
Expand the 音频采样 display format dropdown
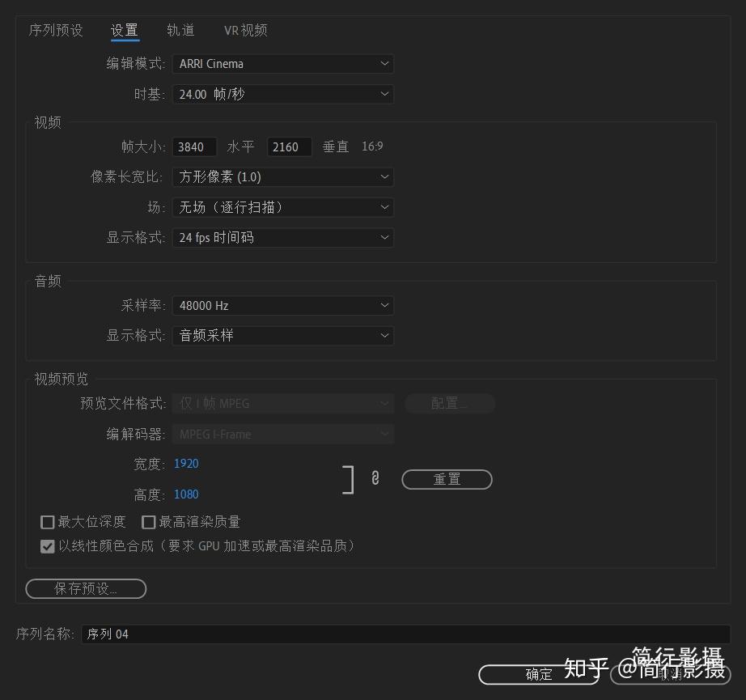[282, 336]
